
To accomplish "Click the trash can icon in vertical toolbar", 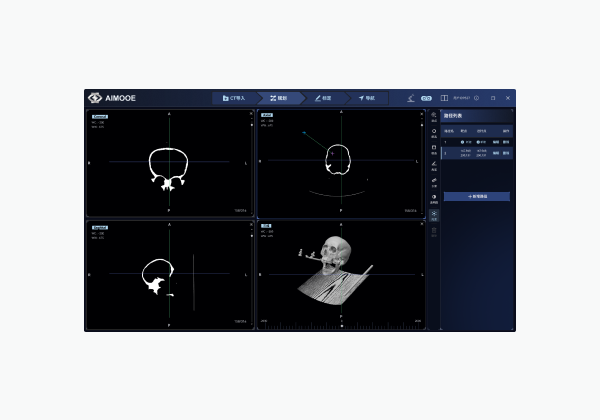I will (434, 232).
